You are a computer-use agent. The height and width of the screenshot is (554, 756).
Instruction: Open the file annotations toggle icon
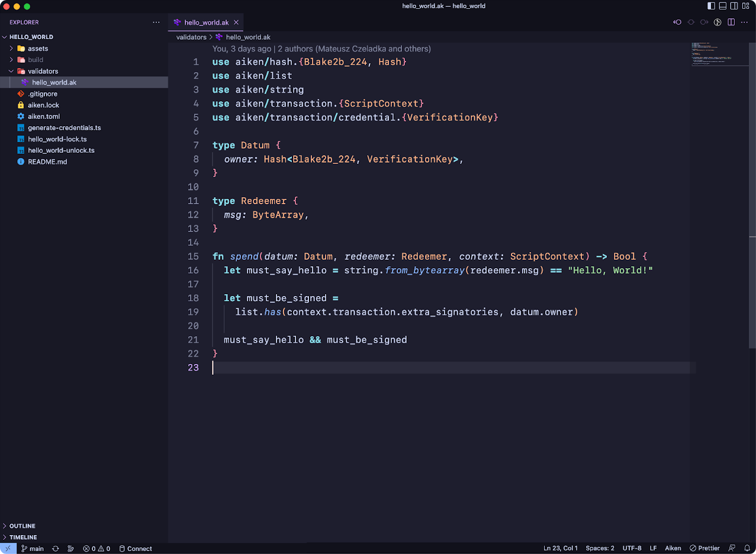tap(718, 22)
